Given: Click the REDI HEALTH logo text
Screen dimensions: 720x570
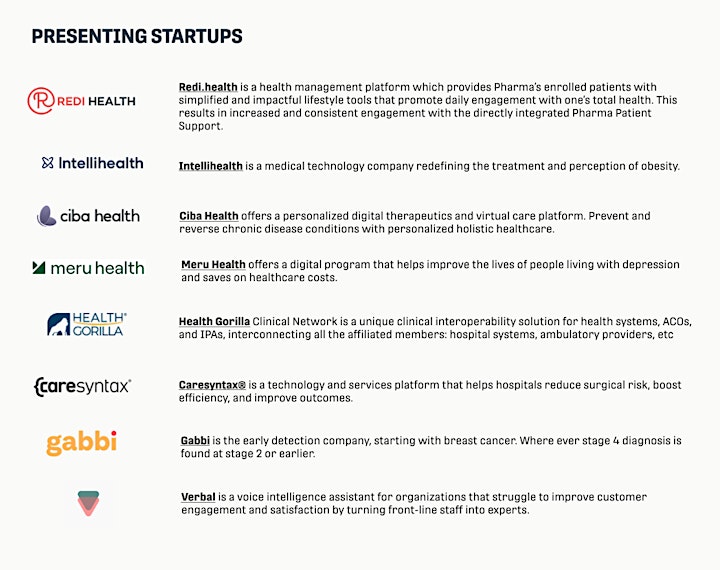Looking at the screenshot, I should pyautogui.click(x=96, y=101).
